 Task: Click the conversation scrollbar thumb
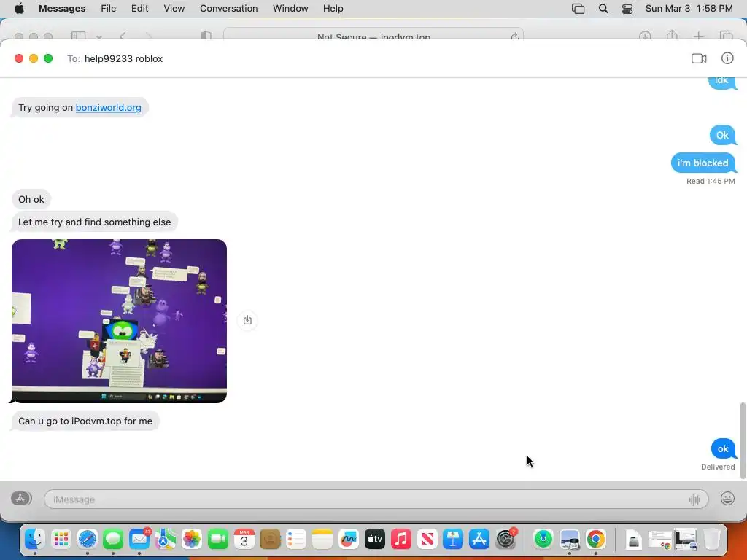tap(742, 440)
